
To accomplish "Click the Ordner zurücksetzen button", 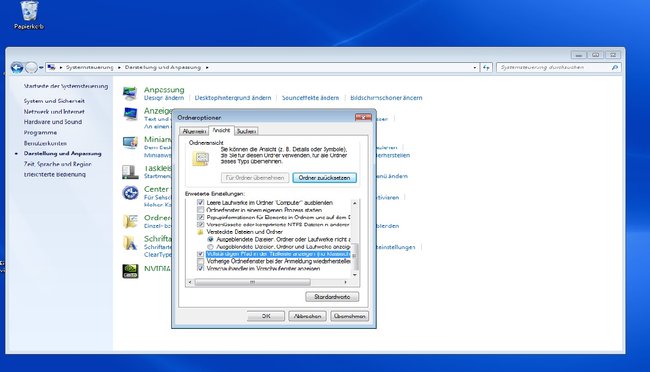I will pos(324,177).
